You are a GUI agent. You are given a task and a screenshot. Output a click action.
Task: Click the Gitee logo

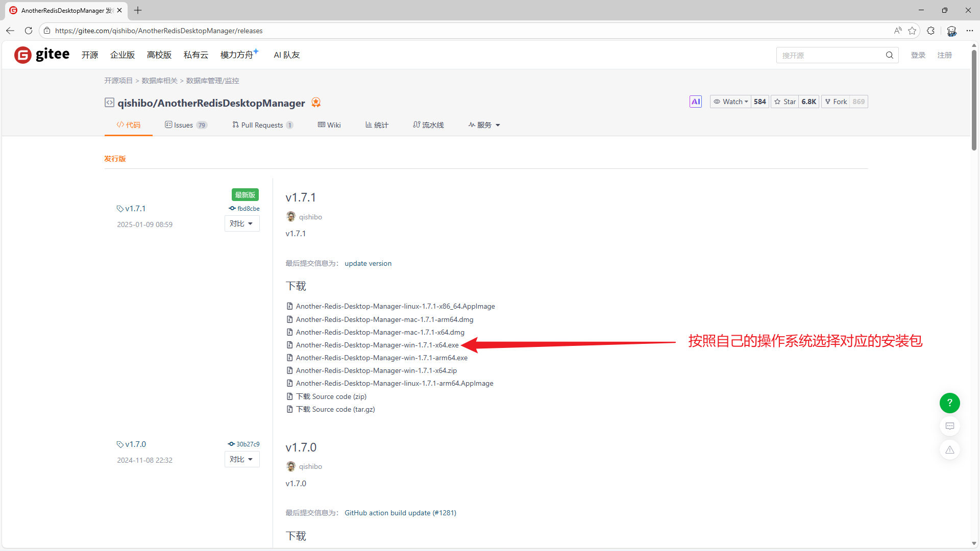point(42,55)
